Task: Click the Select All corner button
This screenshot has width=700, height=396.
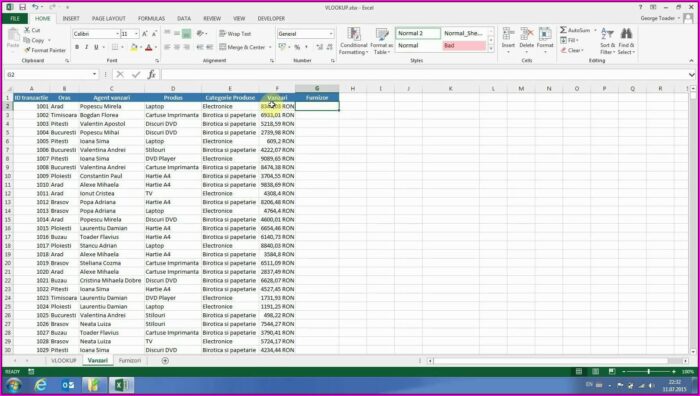Action: click(x=8, y=89)
